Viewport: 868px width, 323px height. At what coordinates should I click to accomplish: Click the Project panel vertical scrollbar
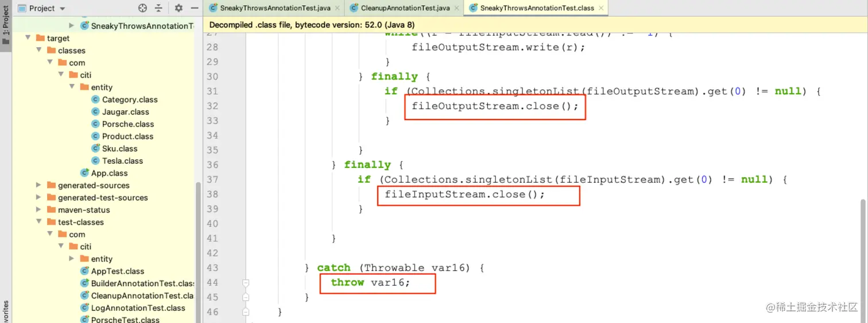click(x=199, y=253)
